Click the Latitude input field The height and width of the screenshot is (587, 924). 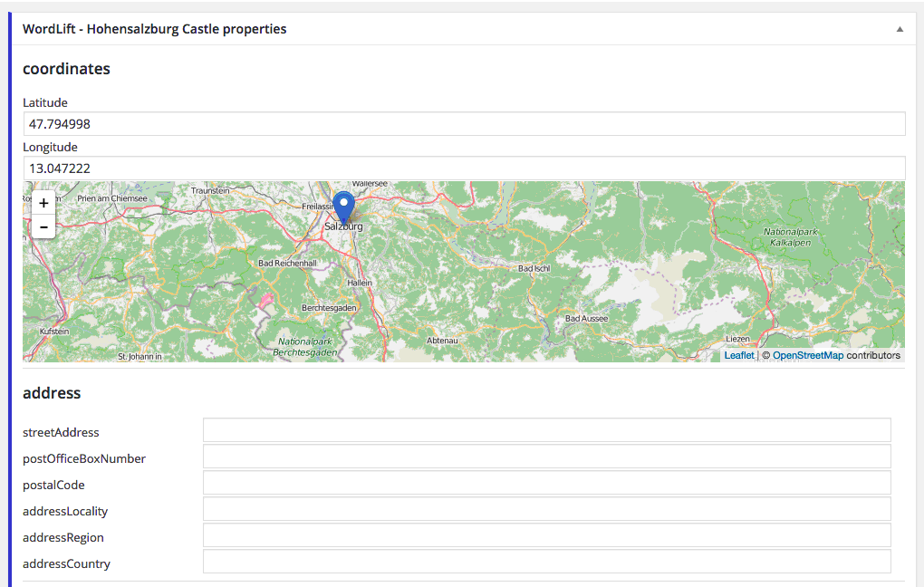coord(464,124)
